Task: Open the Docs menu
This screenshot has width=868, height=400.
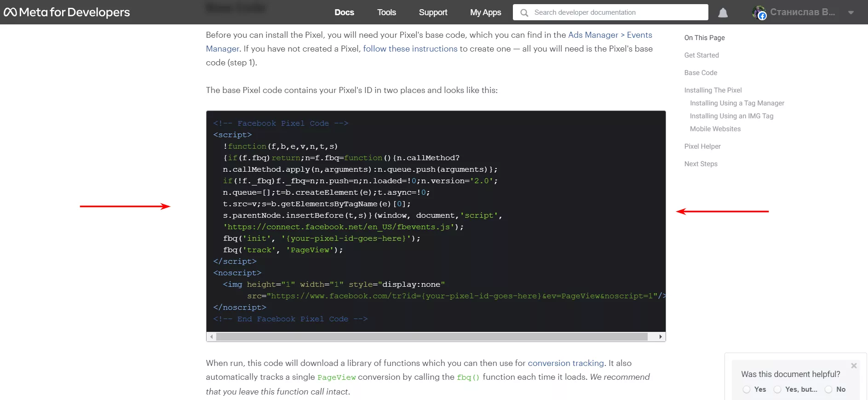Action: [x=344, y=12]
